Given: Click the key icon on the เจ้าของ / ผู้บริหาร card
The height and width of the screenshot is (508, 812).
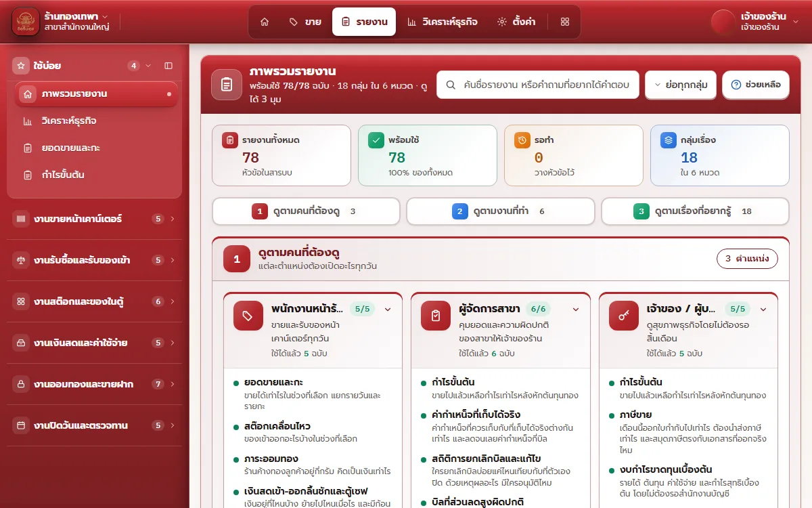Looking at the screenshot, I should point(623,316).
